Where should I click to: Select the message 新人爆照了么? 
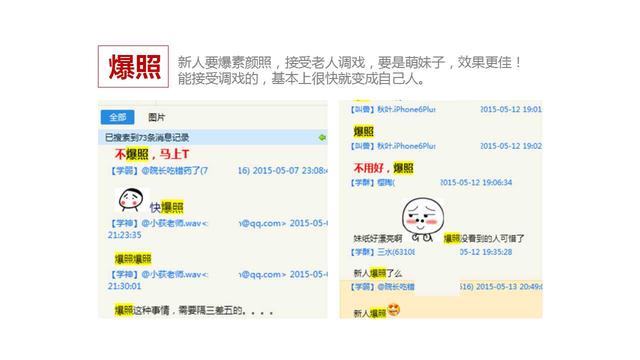(378, 273)
